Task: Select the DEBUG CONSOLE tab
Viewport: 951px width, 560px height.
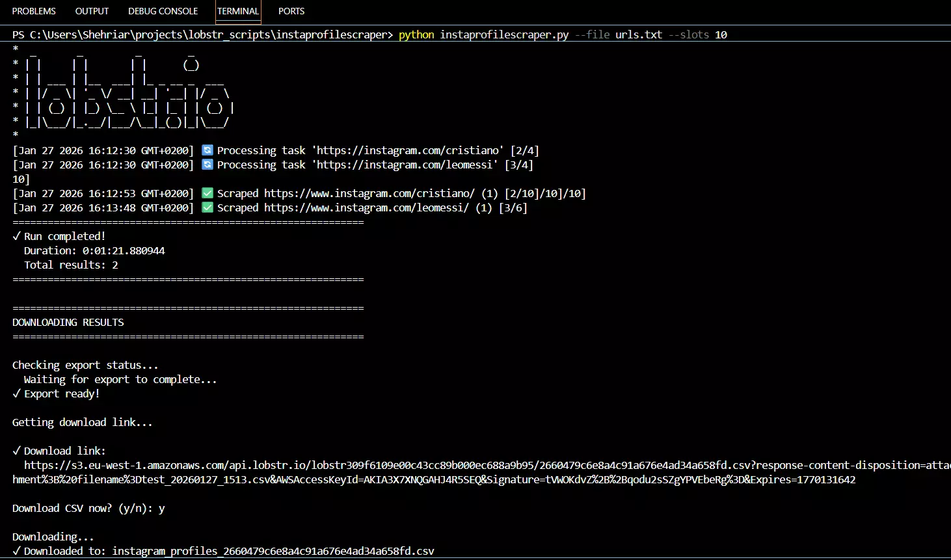Action: [163, 11]
